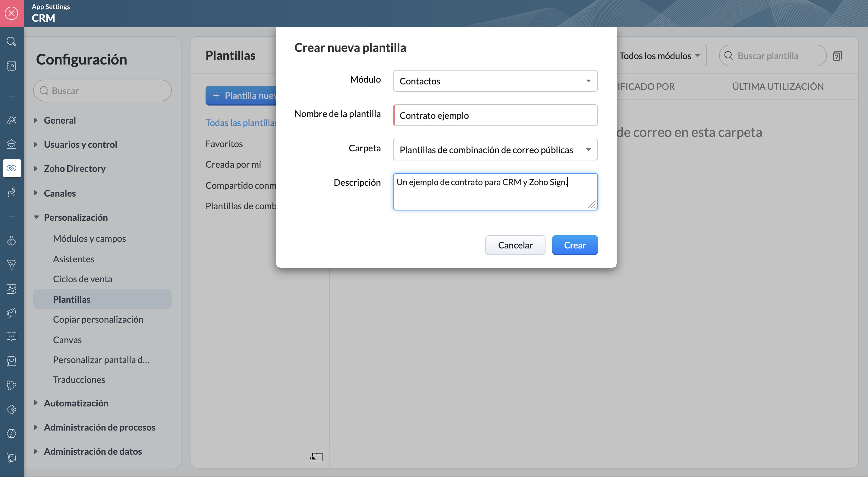Screen dimensions: 868x477
Task: Open the Todos los módulos filter dropdown
Action: pos(660,55)
